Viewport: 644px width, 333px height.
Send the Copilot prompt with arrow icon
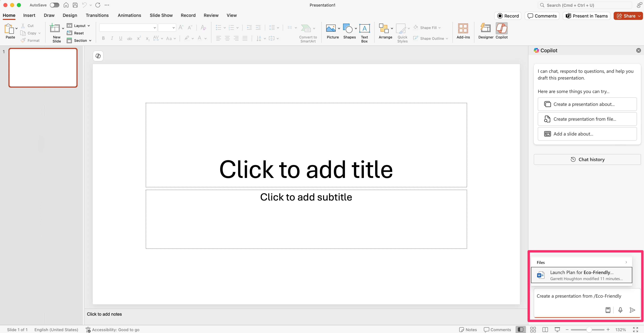[x=632, y=310]
